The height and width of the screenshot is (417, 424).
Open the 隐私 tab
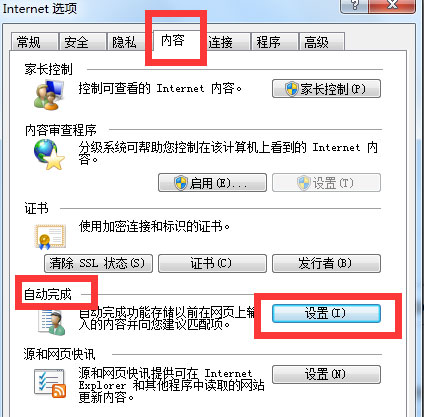[x=126, y=42]
